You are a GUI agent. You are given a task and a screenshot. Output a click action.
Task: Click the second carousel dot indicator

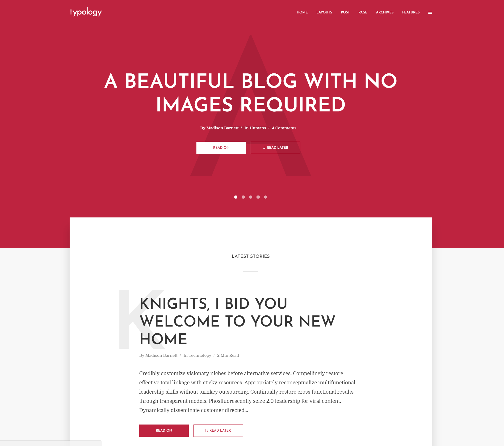[243, 197]
